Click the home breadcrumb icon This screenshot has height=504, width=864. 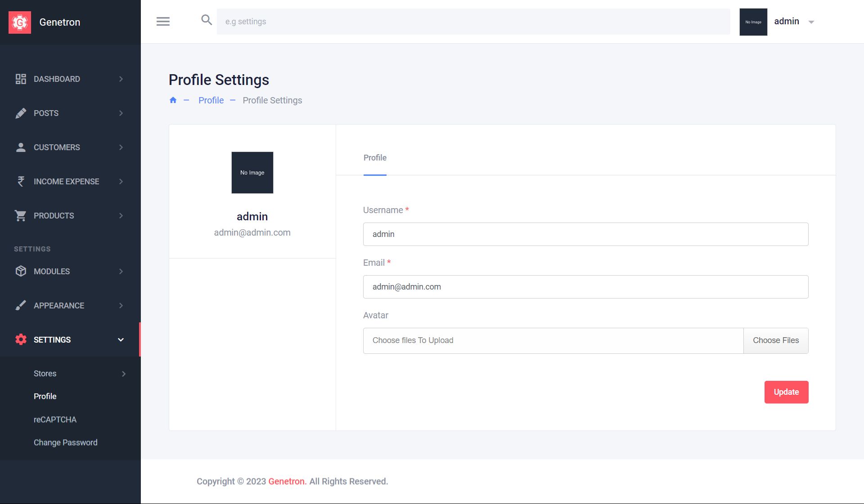point(173,100)
